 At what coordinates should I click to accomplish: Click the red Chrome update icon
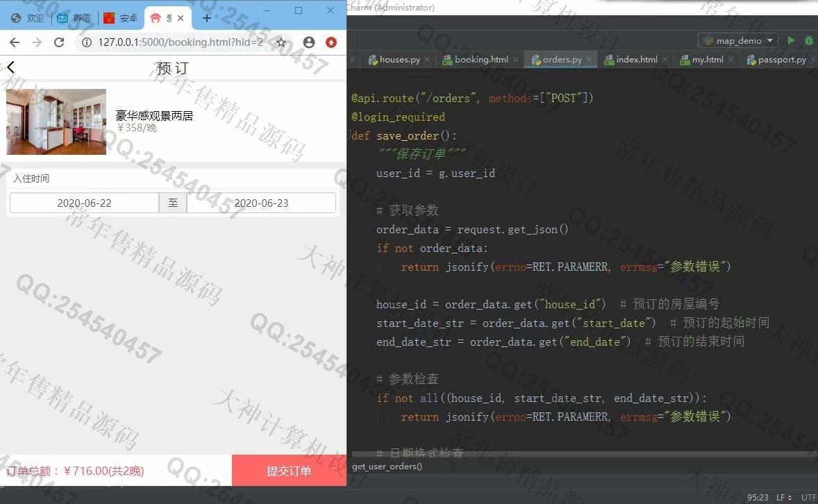(331, 42)
